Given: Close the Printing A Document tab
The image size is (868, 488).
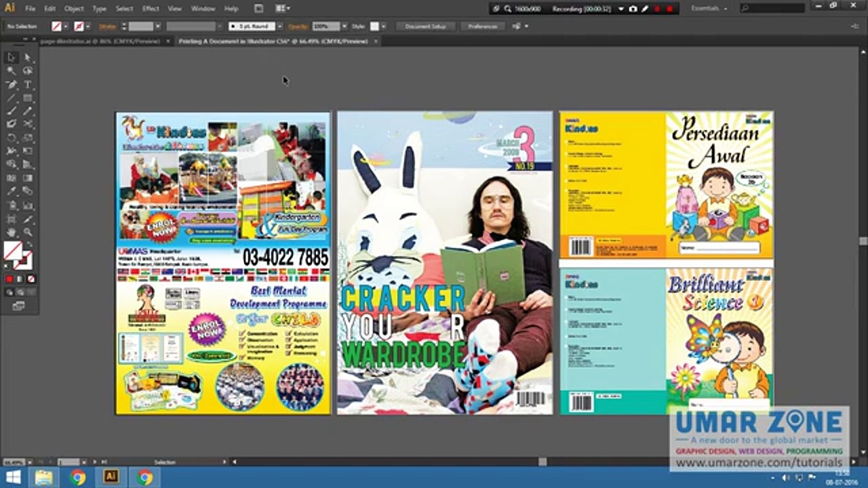Looking at the screenshot, I should coord(376,41).
